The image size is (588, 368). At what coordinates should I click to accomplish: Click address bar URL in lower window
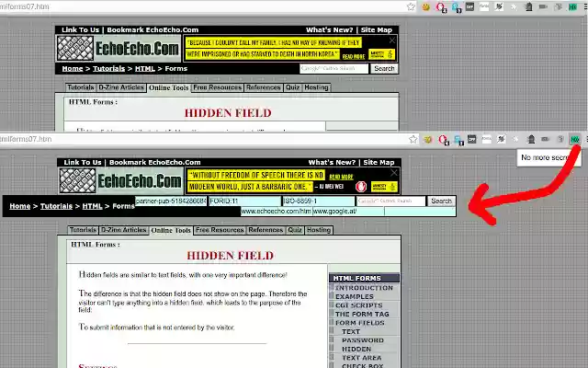[26, 139]
